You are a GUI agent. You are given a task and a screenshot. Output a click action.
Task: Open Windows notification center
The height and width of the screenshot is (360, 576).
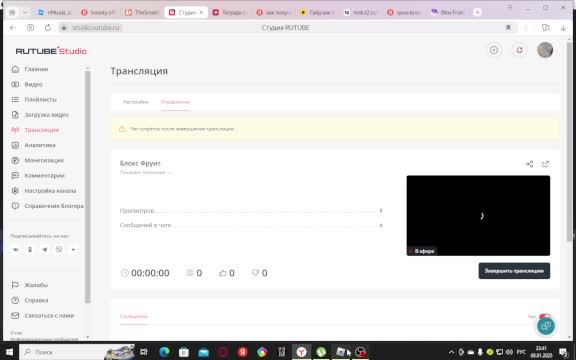click(x=564, y=352)
